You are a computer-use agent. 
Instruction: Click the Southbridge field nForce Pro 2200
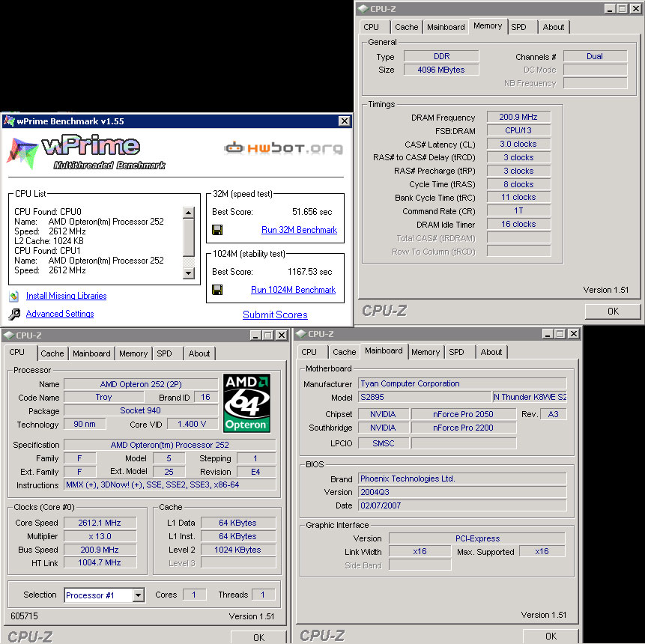463,428
